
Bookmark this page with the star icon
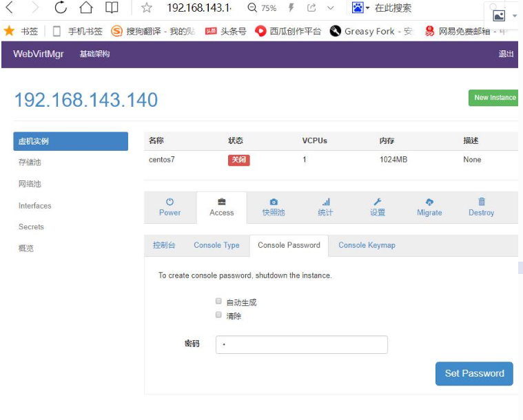pos(147,8)
